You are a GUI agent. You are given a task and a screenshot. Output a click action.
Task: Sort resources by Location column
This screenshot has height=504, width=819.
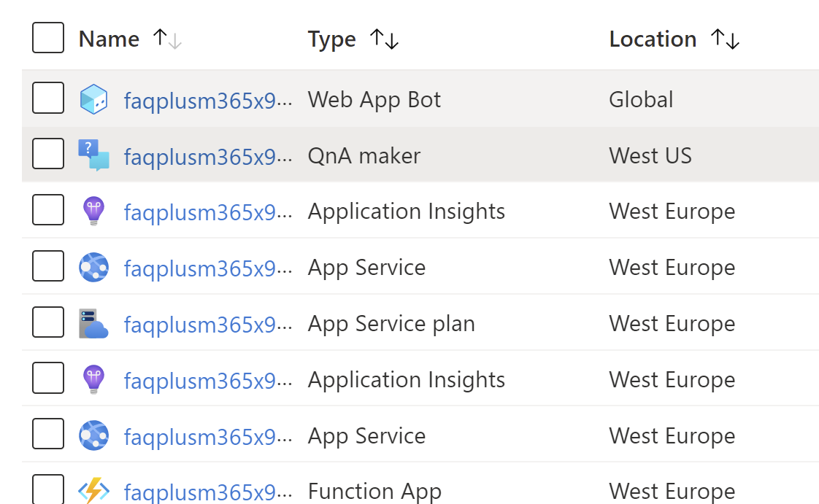726,39
